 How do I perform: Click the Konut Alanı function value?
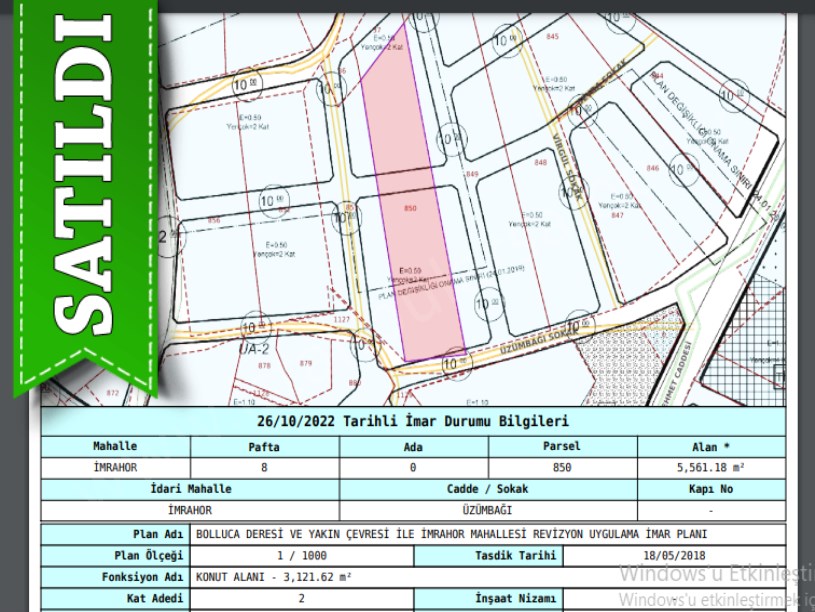[x=275, y=578]
